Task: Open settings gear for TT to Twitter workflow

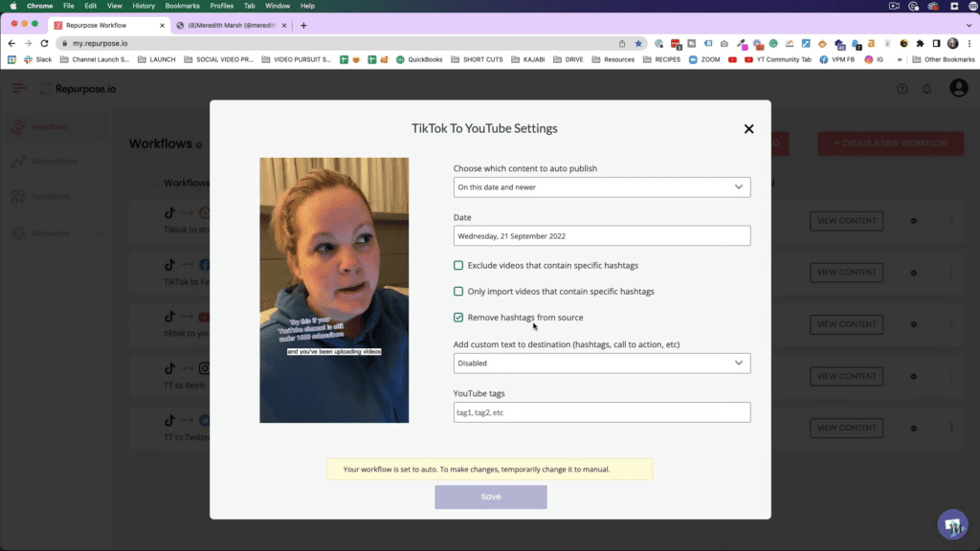Action: coord(914,428)
